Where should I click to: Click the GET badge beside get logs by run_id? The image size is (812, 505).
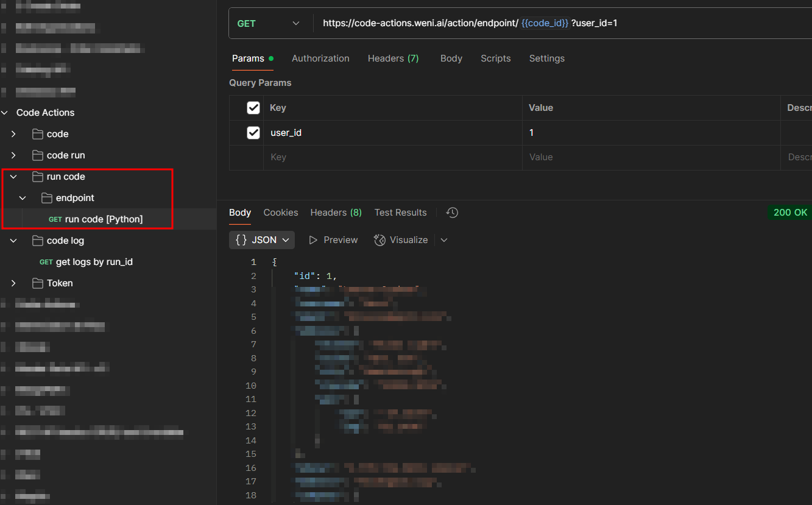(45, 261)
